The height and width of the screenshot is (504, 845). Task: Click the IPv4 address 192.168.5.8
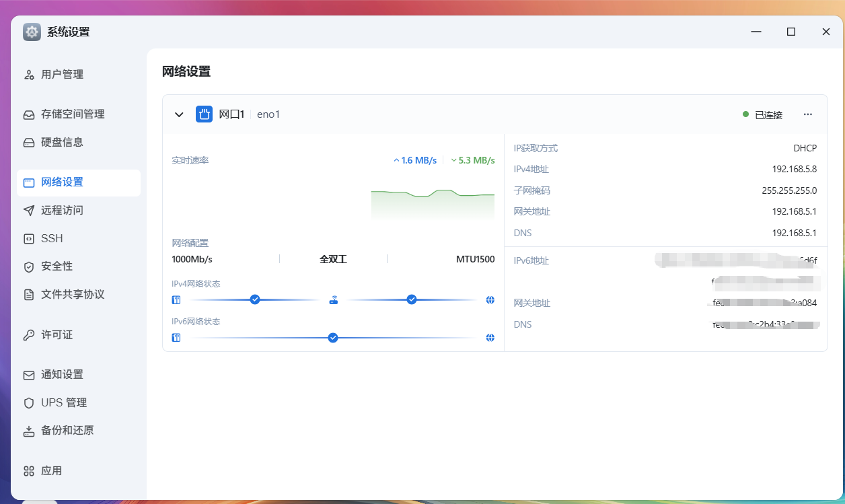click(795, 169)
